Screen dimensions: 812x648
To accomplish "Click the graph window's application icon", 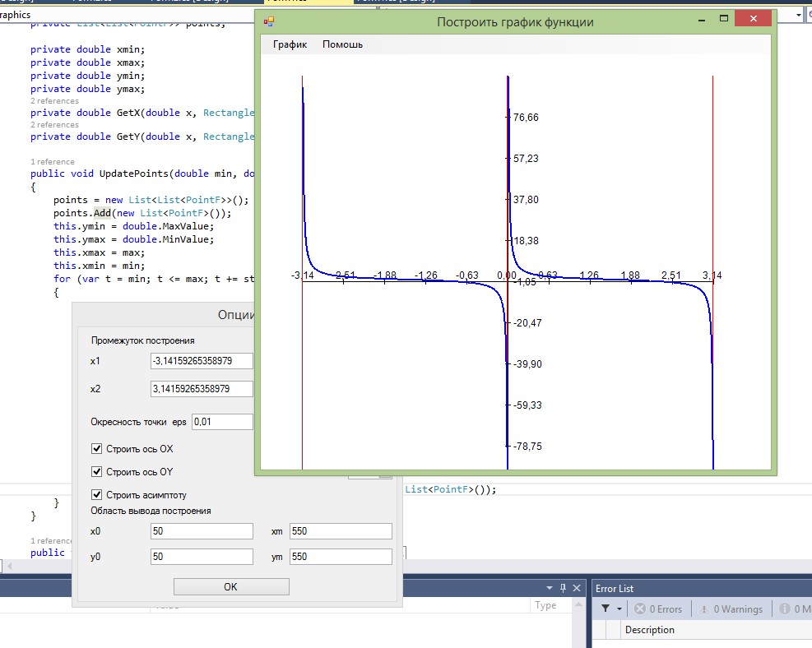I will pyautogui.click(x=269, y=21).
